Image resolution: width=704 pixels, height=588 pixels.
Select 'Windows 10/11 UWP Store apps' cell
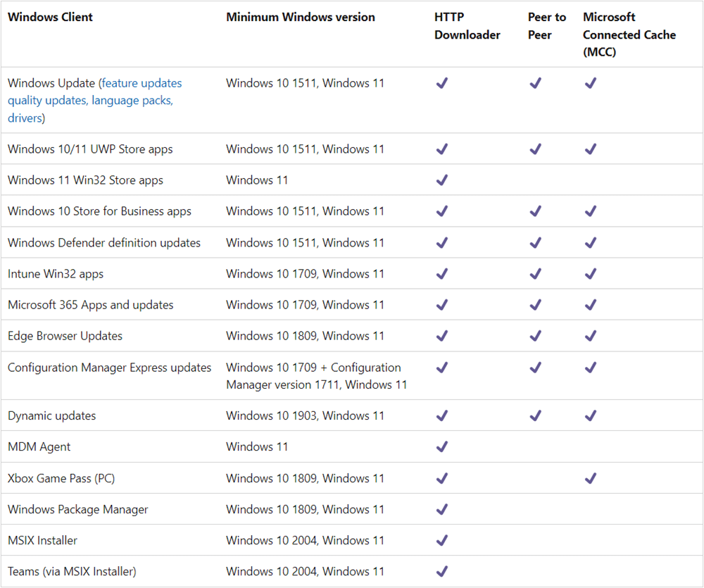(x=90, y=149)
